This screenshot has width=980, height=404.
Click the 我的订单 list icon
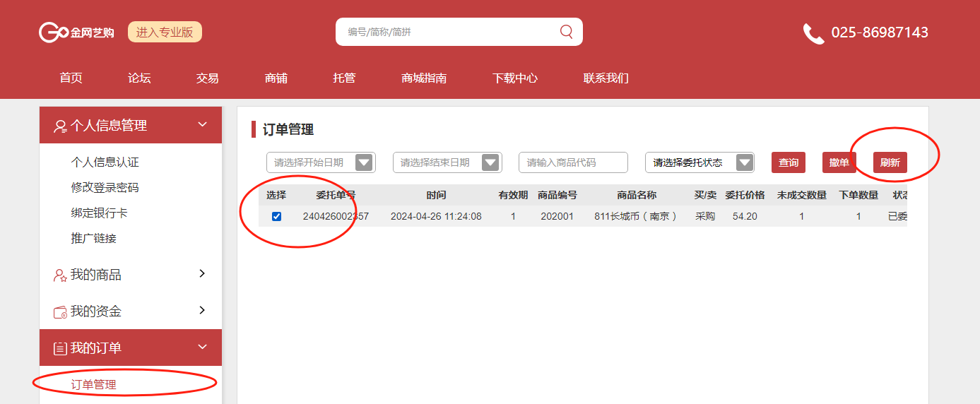click(x=60, y=349)
